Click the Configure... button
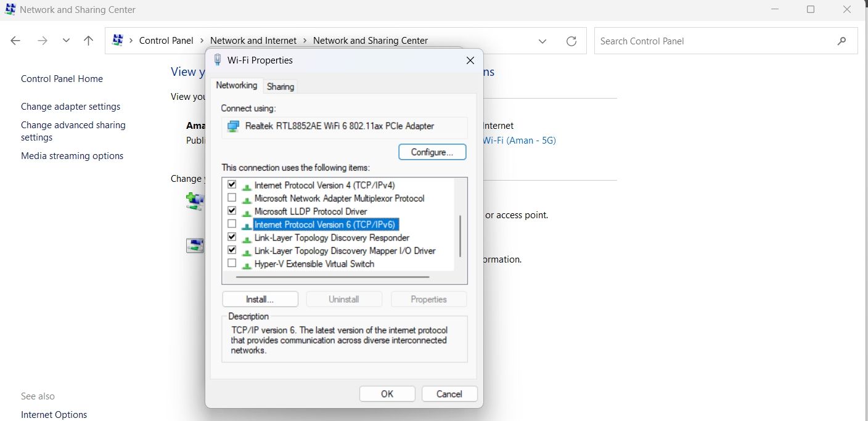Viewport: 868px width, 421px height. 432,152
